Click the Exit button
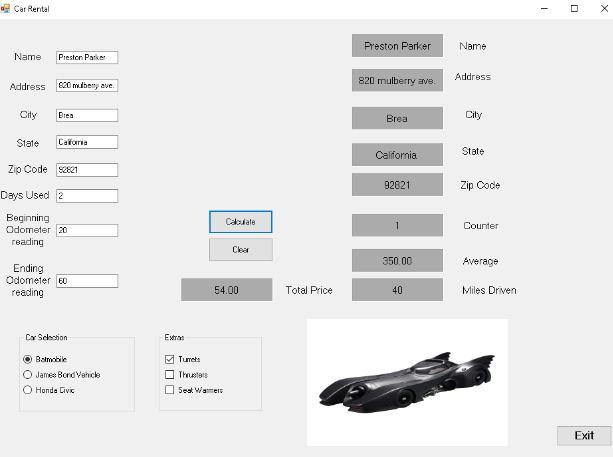 (584, 435)
